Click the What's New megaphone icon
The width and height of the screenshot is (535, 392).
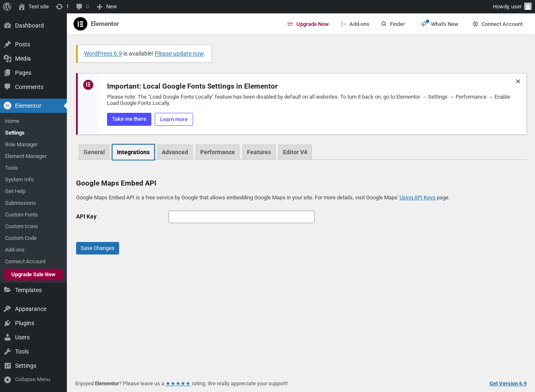pos(424,24)
